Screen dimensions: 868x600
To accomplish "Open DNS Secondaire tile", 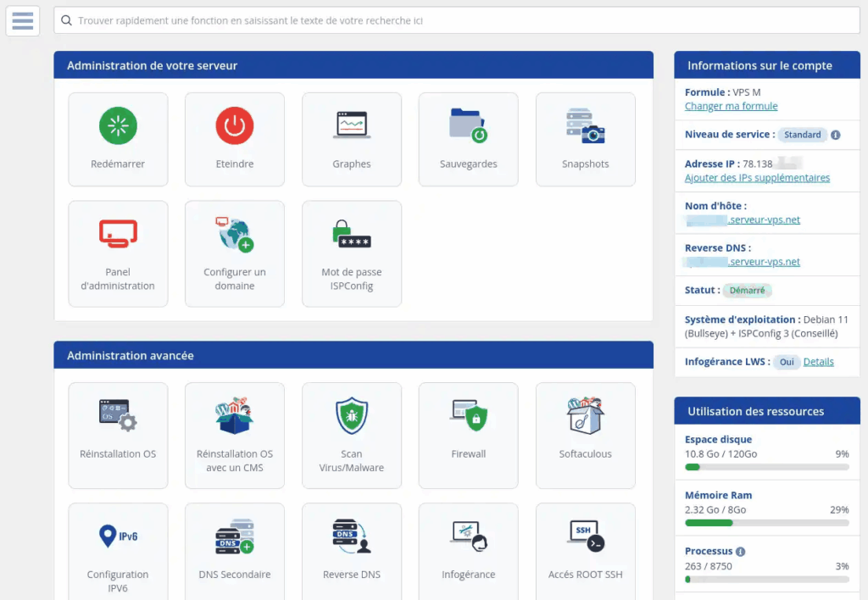I will [235, 552].
